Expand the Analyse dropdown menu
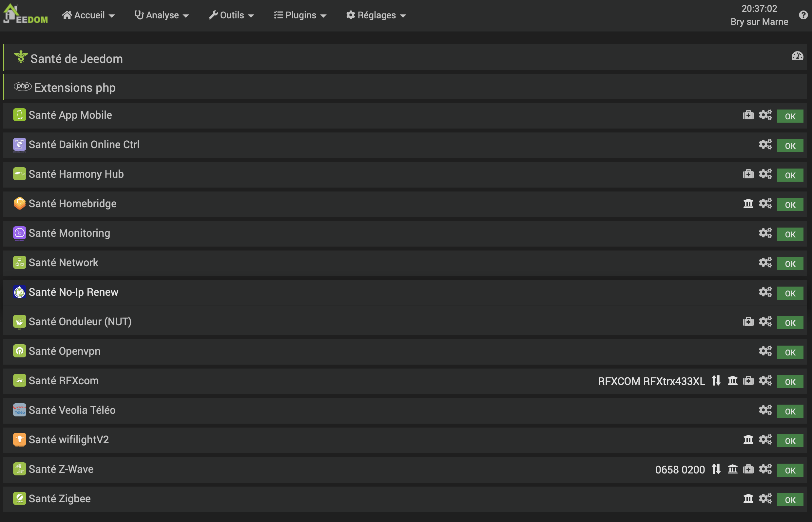Viewport: 812px width, 522px height. tap(162, 15)
